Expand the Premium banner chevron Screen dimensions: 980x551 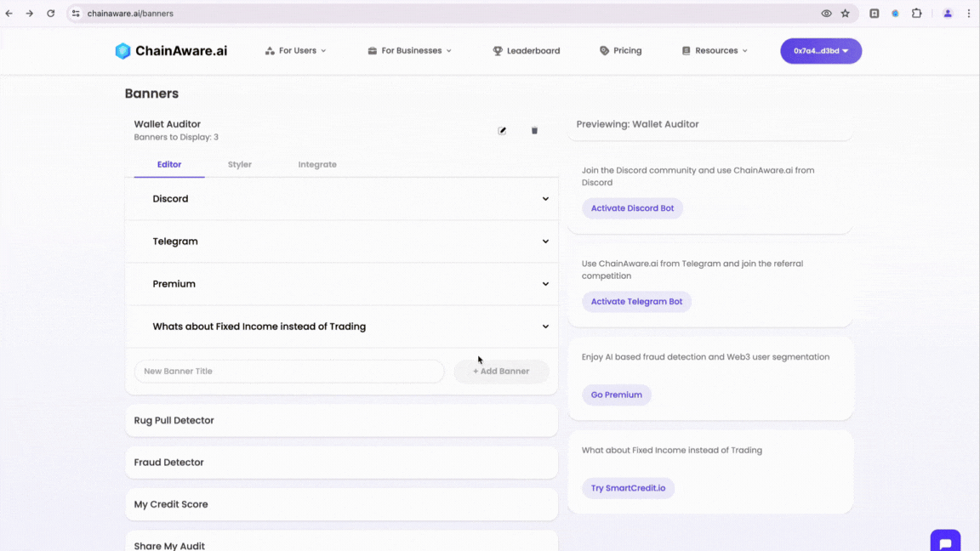[545, 284]
